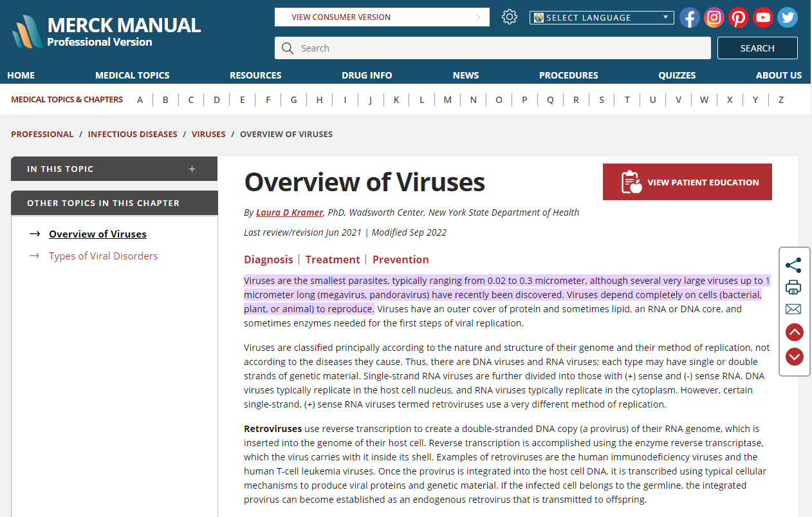The width and height of the screenshot is (812, 517).
Task: Jump to next section with down arrow
Action: click(x=795, y=356)
